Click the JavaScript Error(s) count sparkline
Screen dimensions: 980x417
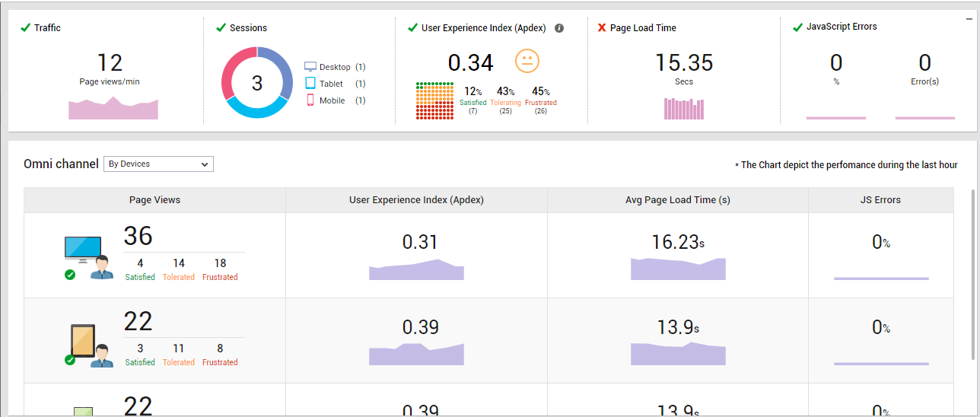(925, 118)
